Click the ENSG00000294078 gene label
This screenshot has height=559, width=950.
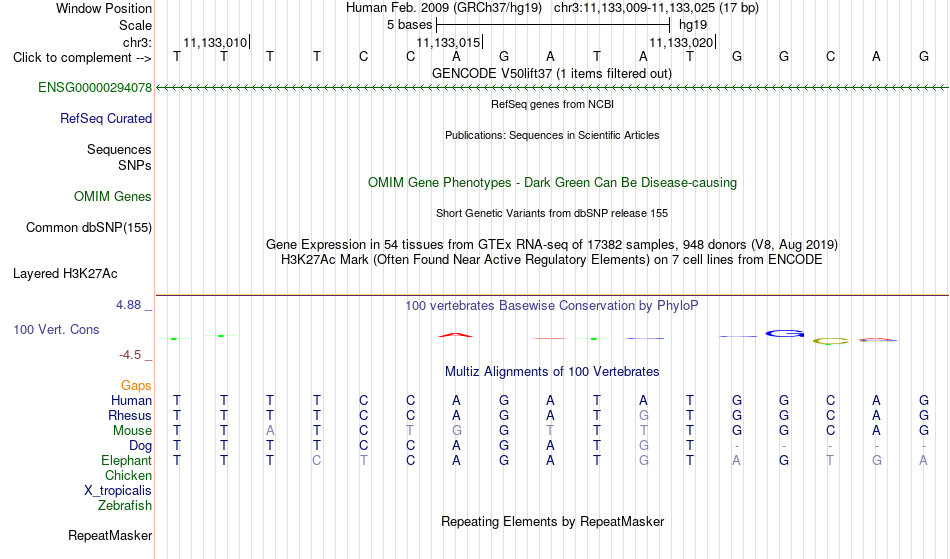point(95,88)
